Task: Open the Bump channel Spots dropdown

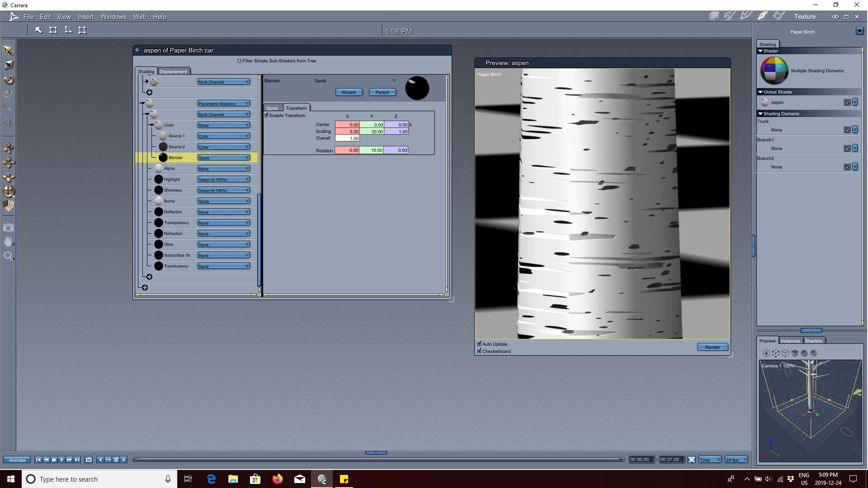Action: 224,201
